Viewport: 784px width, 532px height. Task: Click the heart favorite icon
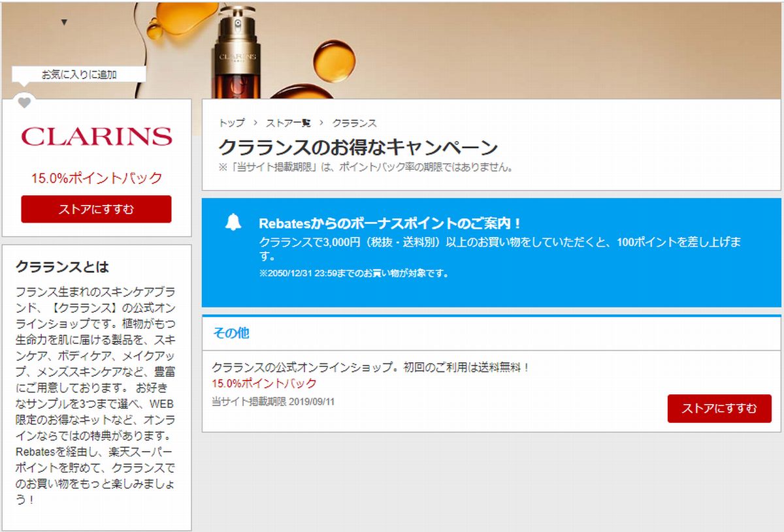24,102
